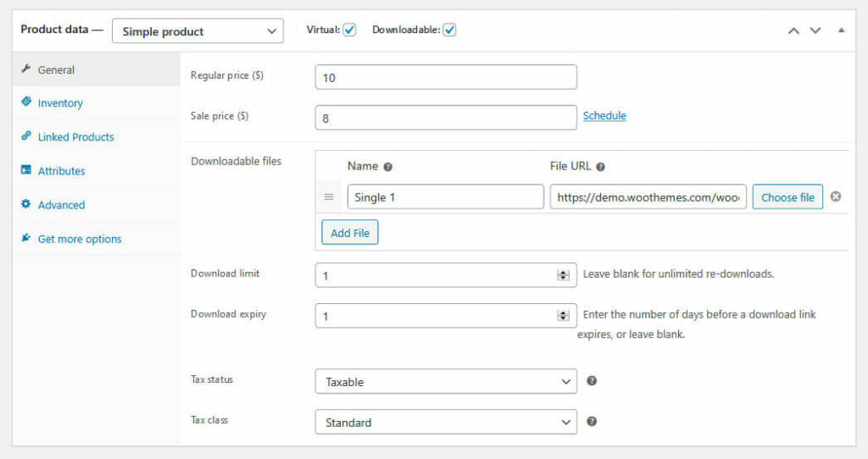This screenshot has width=868, height=459.
Task: Click the Inventory tab tag icon
Action: (x=25, y=102)
